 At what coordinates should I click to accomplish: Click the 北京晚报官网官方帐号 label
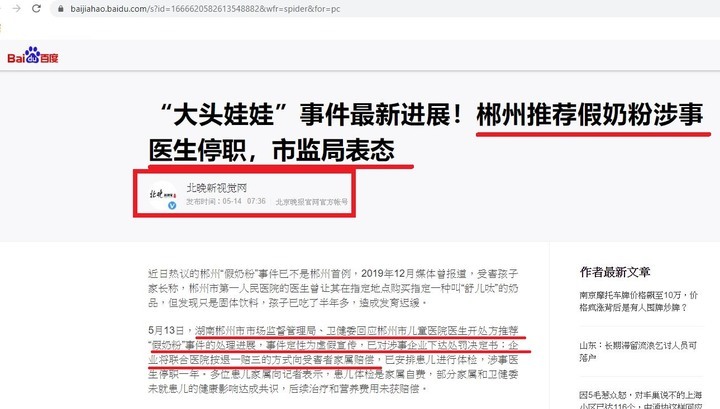pyautogui.click(x=312, y=202)
